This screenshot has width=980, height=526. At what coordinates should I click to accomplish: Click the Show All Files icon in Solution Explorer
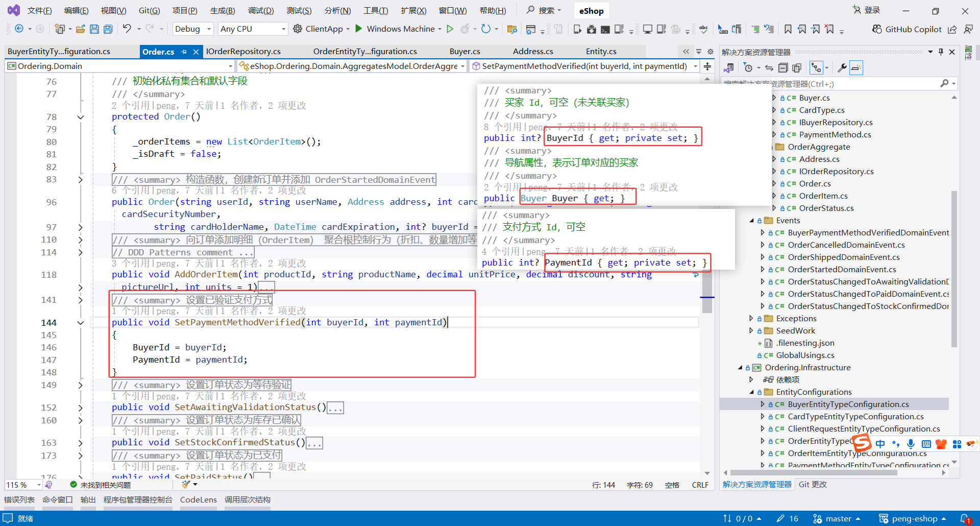[797, 67]
